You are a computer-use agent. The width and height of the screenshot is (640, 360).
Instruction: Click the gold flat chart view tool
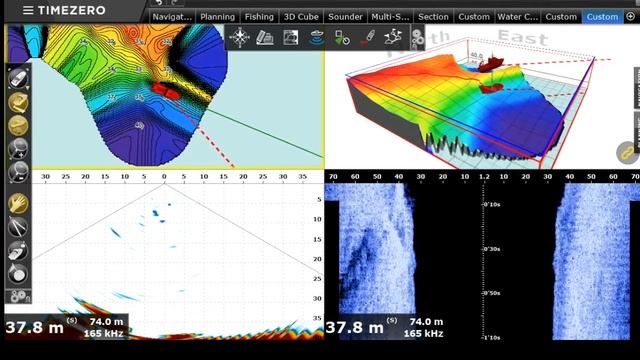pyautogui.click(x=18, y=125)
